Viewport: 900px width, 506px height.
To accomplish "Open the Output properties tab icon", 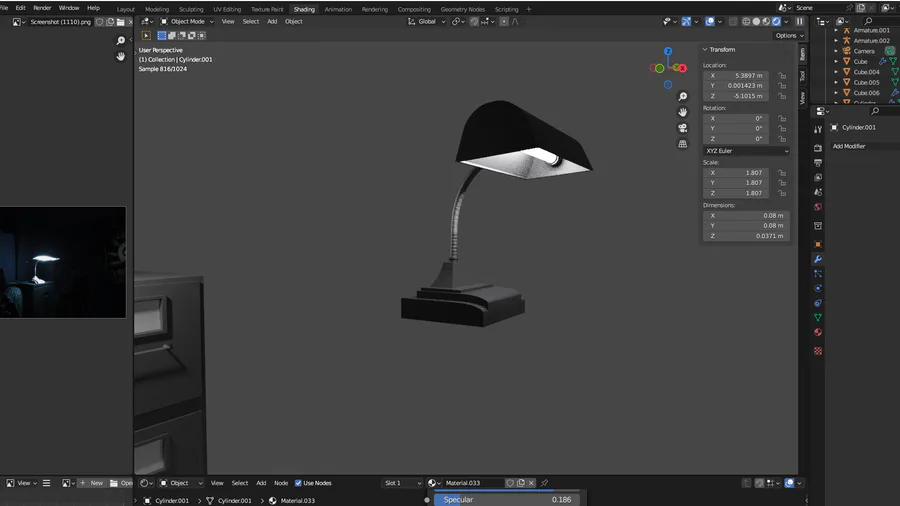I will pyautogui.click(x=818, y=163).
